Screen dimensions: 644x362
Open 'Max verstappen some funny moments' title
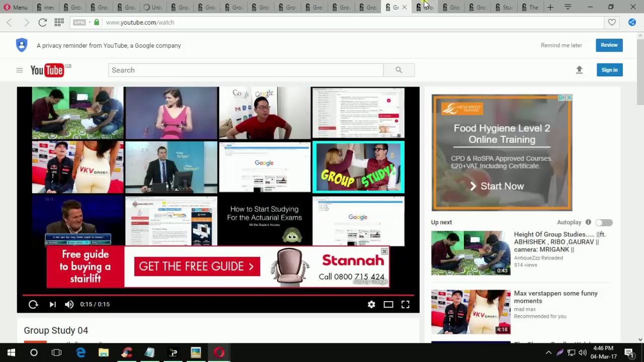[556, 297]
